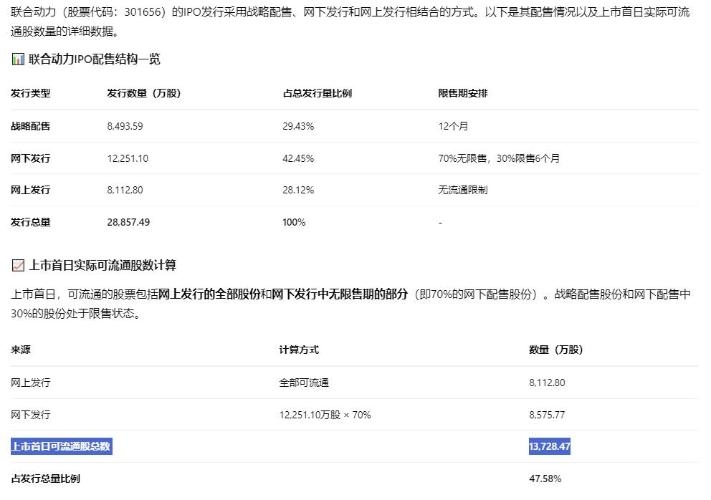
Task: Click the 数量（万股）column header
Action: point(556,350)
